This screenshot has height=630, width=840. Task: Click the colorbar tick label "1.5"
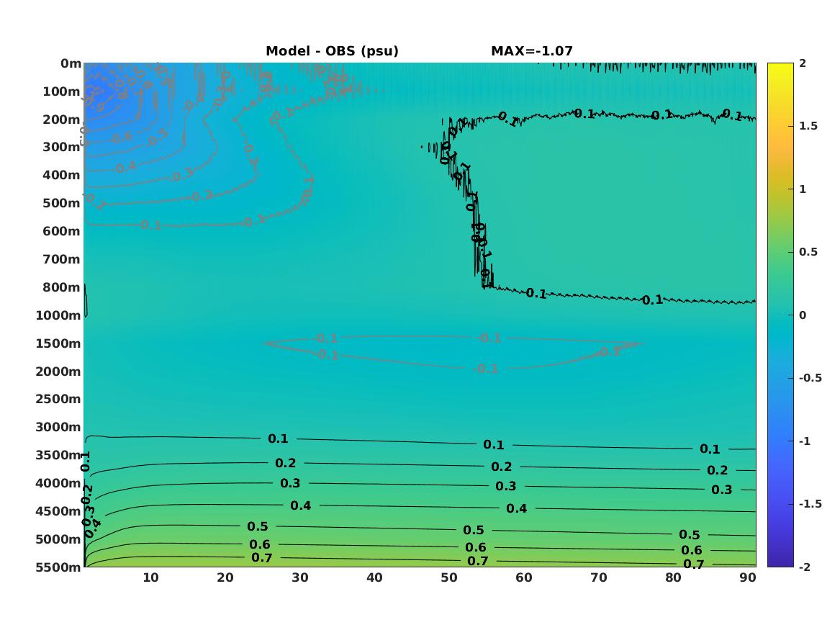click(x=808, y=126)
